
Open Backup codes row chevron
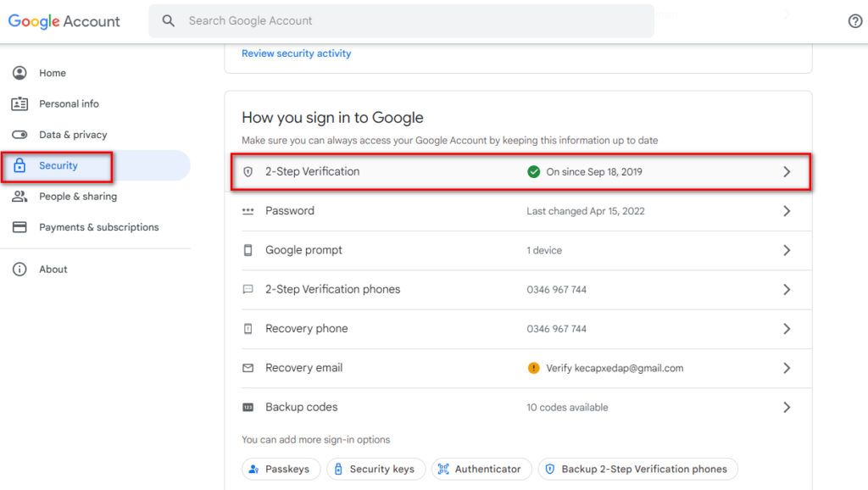[x=787, y=408]
